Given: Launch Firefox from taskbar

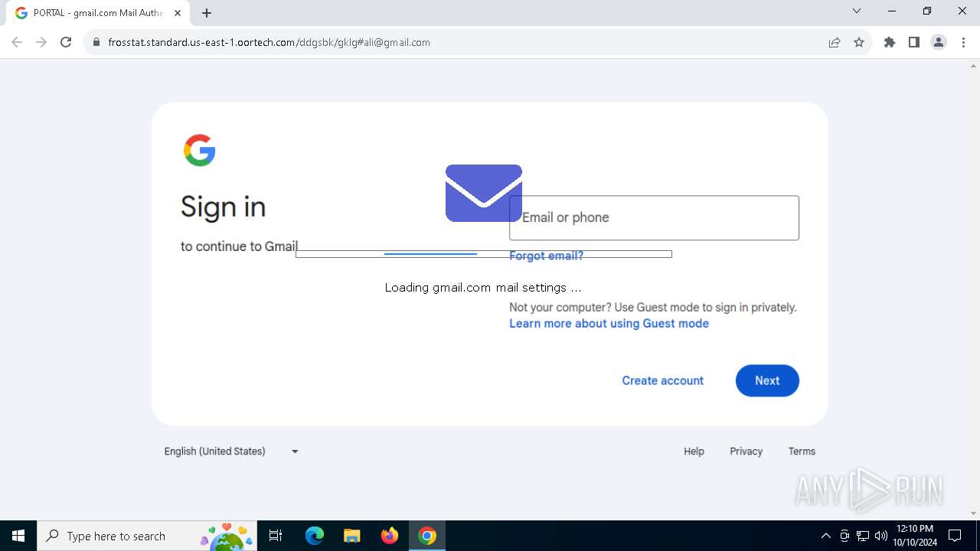Looking at the screenshot, I should (x=390, y=536).
